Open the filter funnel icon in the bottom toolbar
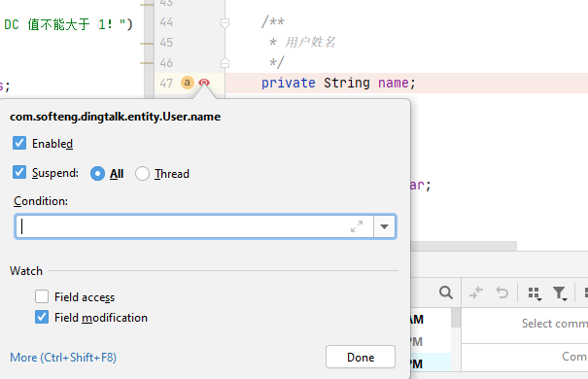 pos(560,293)
